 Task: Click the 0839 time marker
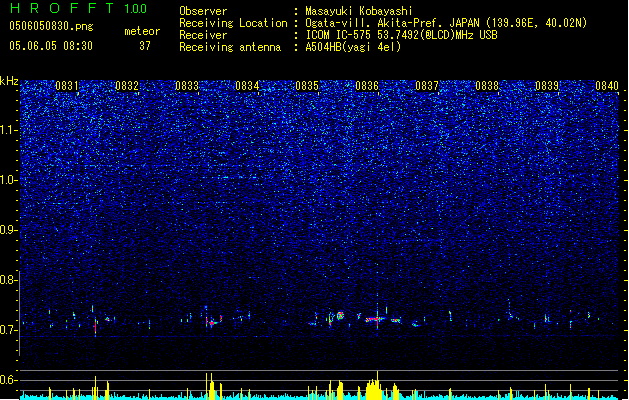[x=547, y=86]
